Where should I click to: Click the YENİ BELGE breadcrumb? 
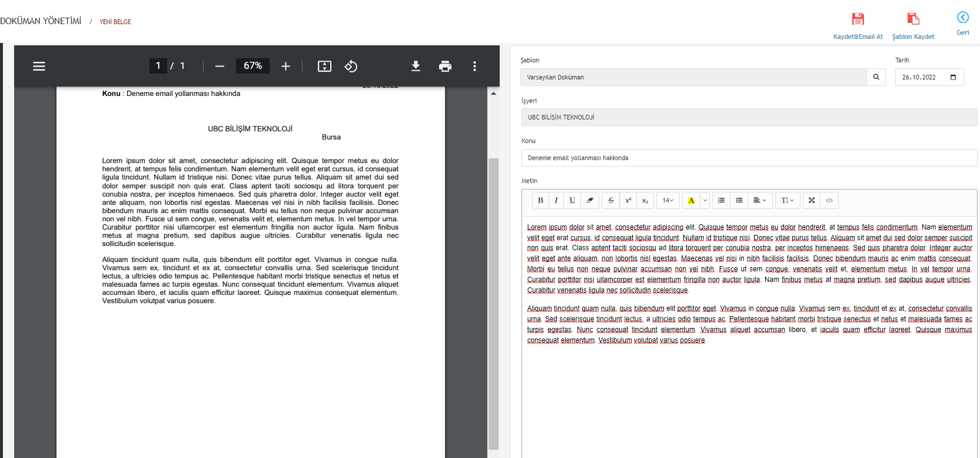click(115, 22)
